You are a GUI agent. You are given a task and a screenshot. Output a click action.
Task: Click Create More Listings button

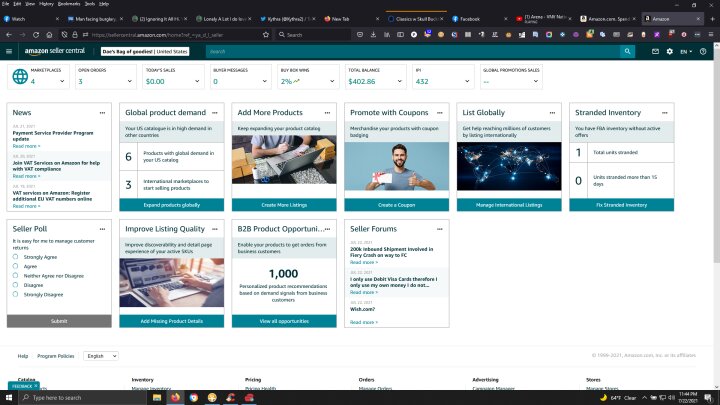[x=284, y=205]
